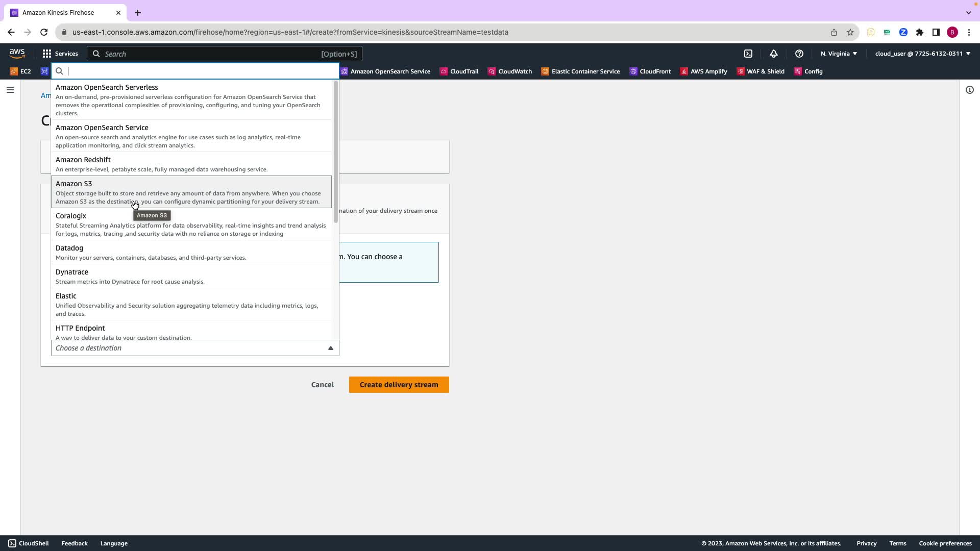Image resolution: width=980 pixels, height=551 pixels.
Task: Open the cloud_user account dropdown
Action: [922, 54]
